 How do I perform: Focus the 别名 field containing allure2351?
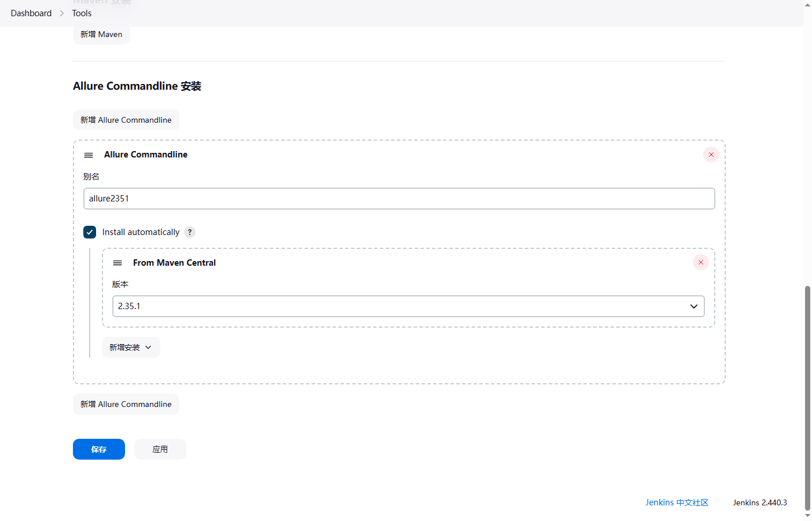(399, 199)
